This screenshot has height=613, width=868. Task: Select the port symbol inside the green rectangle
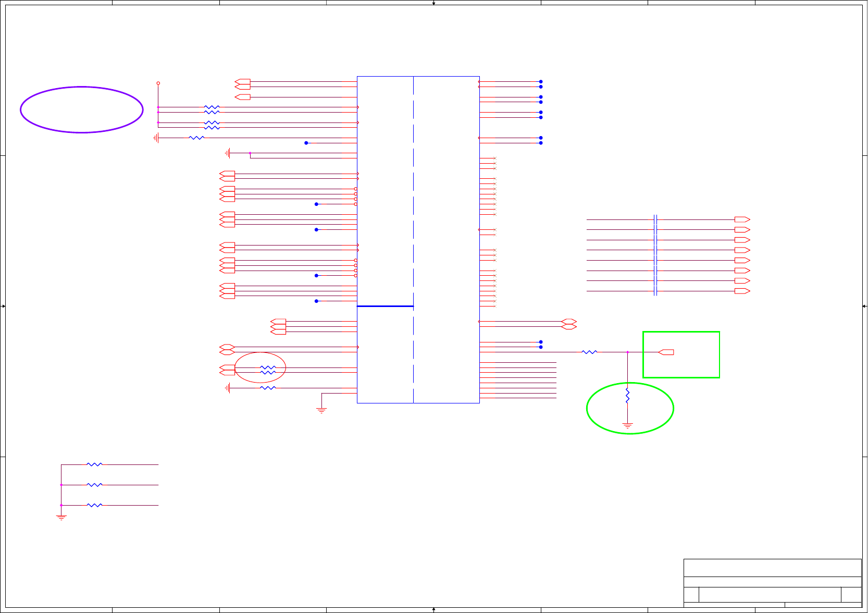tap(666, 352)
